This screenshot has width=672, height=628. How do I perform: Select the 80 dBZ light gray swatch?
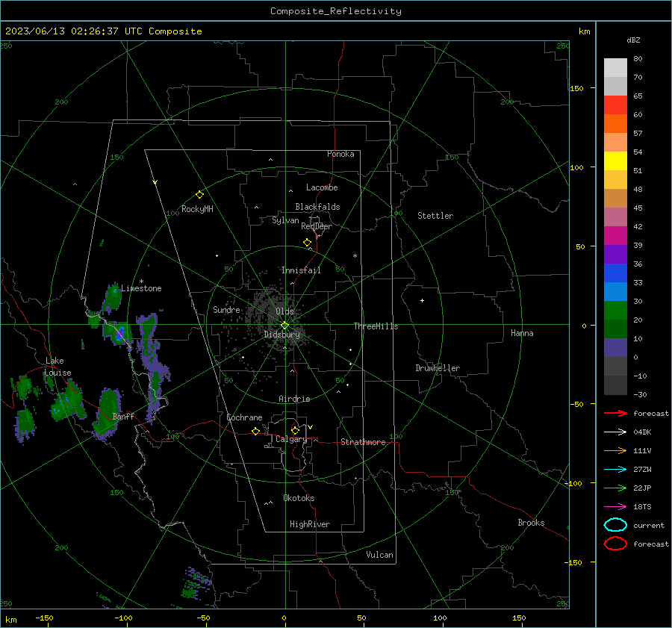coord(615,67)
